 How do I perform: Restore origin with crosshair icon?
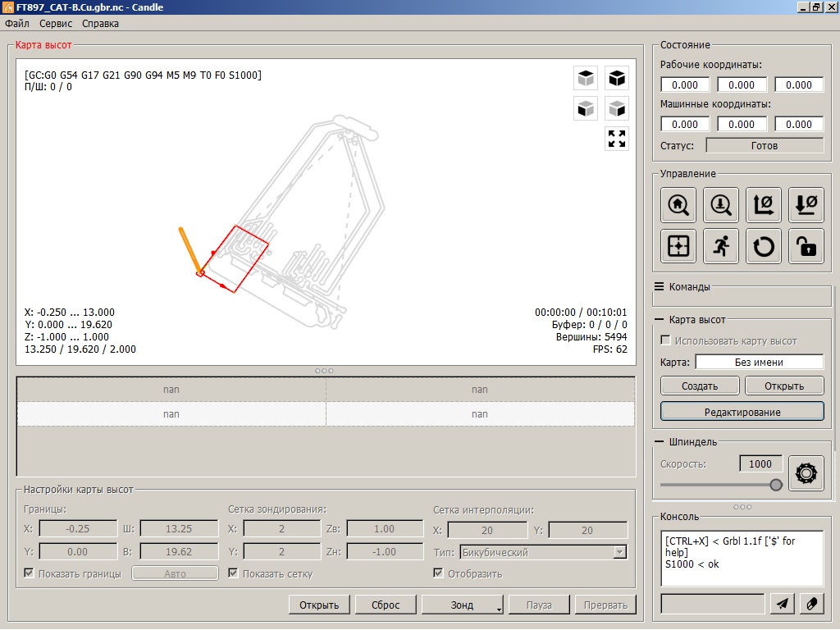coord(678,246)
